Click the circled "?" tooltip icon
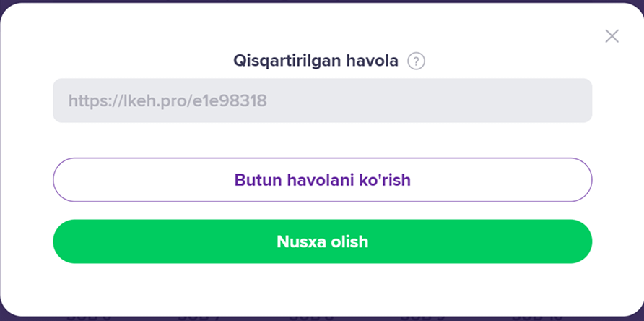 click(x=416, y=61)
